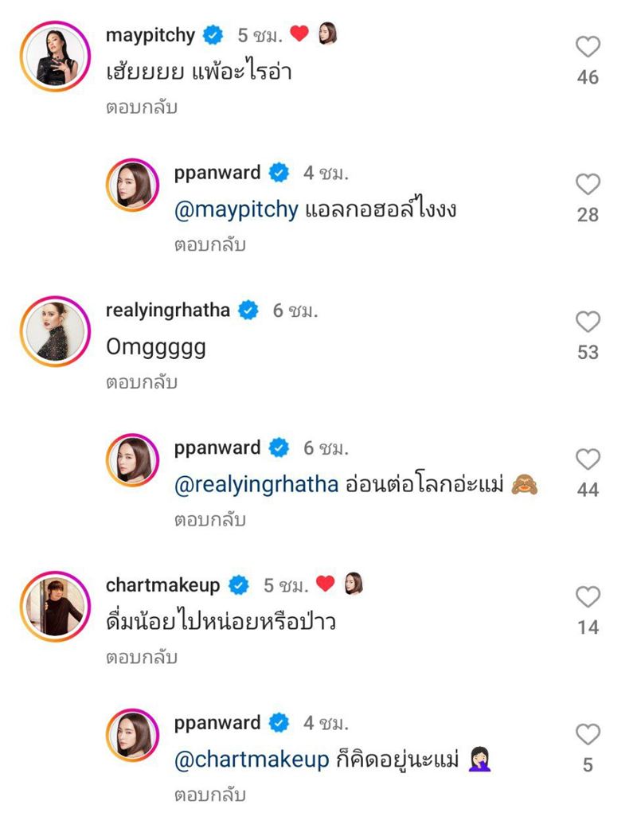Like maypitchy's comment with the heart
Screen dimensions: 637x840
[588, 48]
